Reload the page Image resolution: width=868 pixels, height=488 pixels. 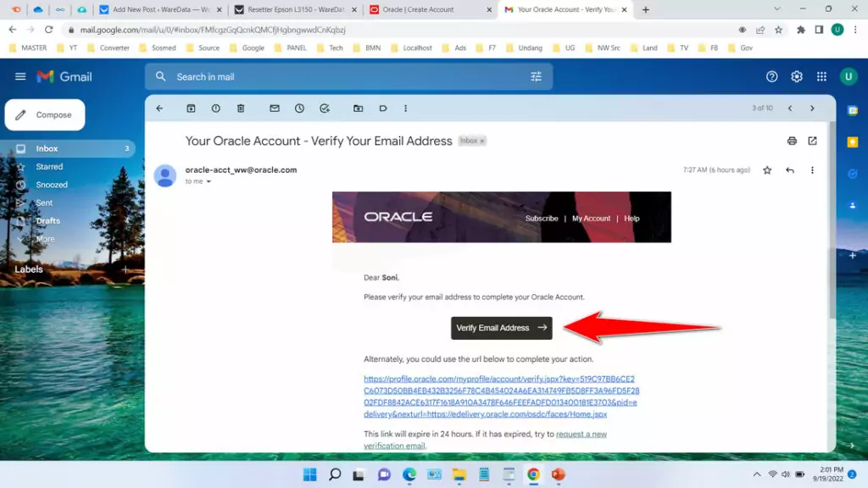48,30
